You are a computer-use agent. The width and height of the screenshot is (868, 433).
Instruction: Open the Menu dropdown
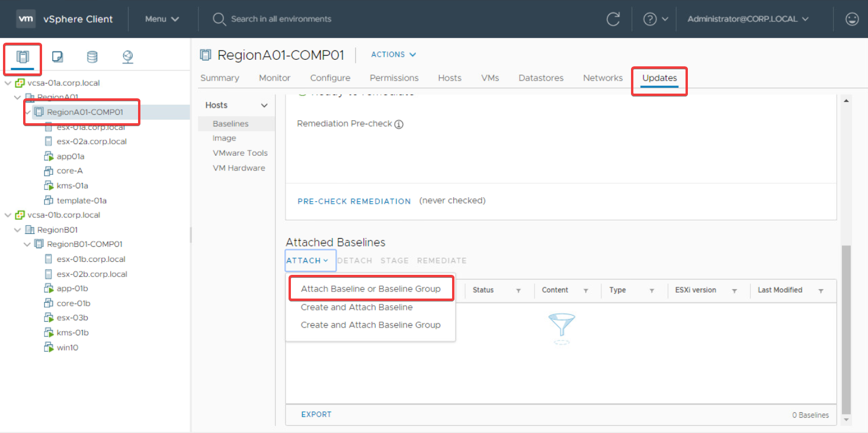162,19
